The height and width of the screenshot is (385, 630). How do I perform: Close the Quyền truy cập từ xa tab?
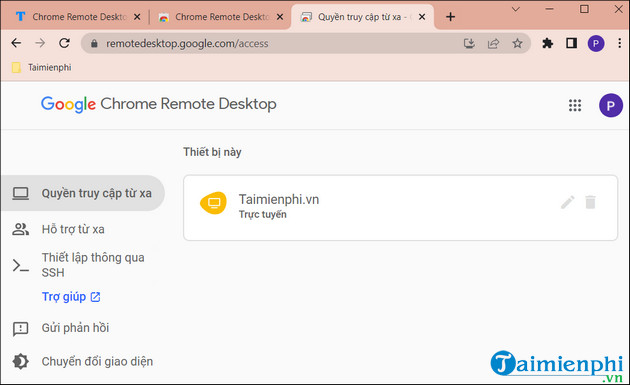click(x=422, y=17)
